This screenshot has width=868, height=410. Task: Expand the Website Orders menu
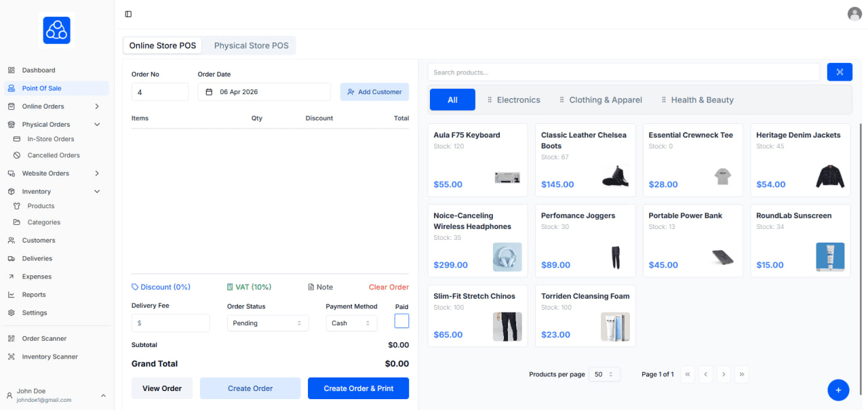coord(97,173)
